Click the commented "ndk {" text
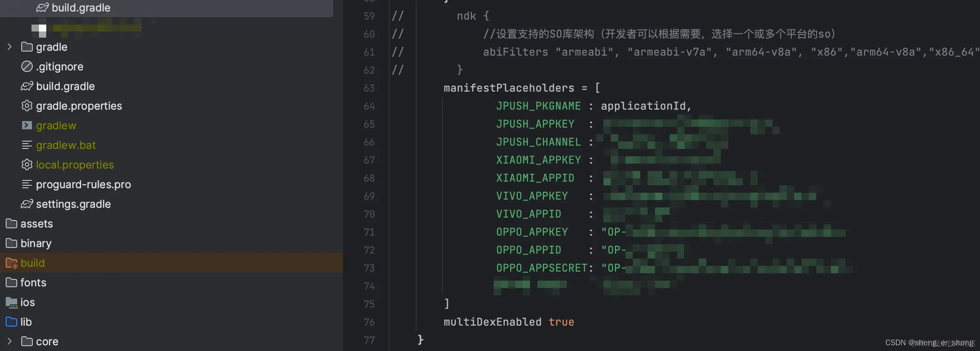 [x=473, y=16]
